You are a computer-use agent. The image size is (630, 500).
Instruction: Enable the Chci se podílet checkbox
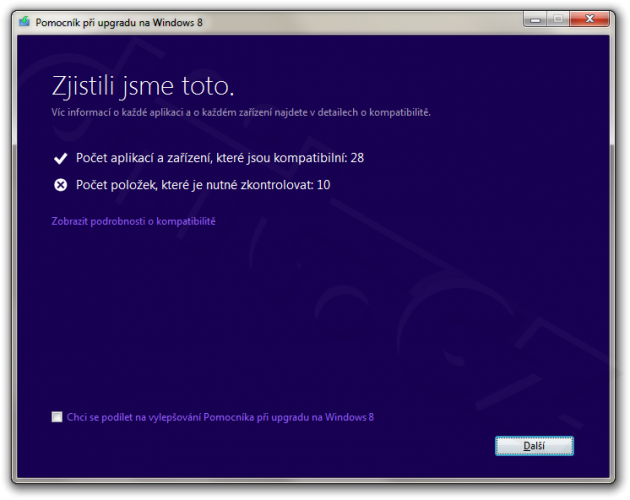point(57,417)
